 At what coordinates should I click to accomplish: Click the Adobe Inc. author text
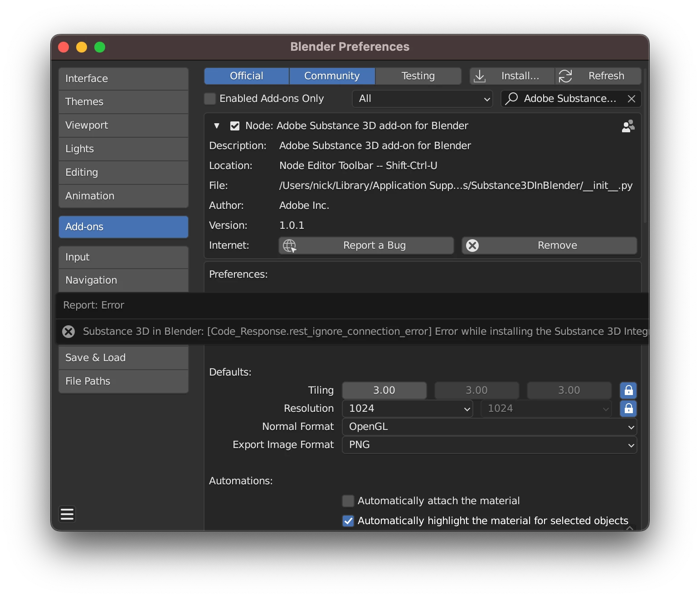[x=304, y=206]
